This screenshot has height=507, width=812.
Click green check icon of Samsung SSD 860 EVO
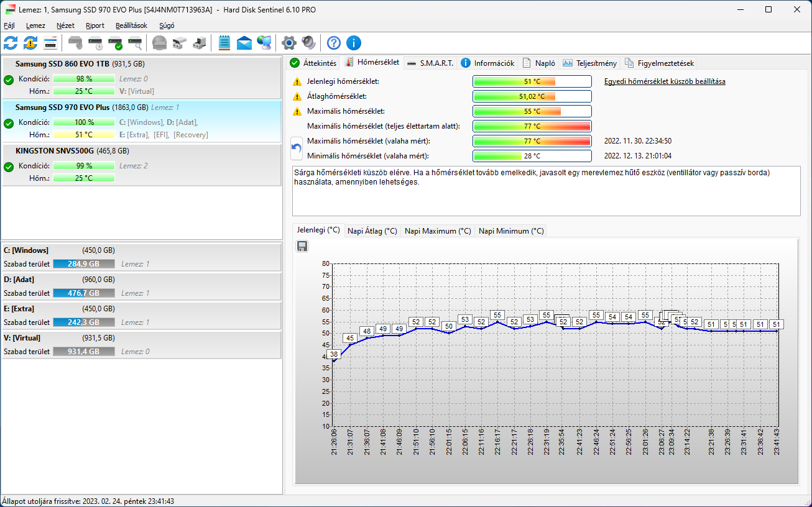[x=9, y=80]
